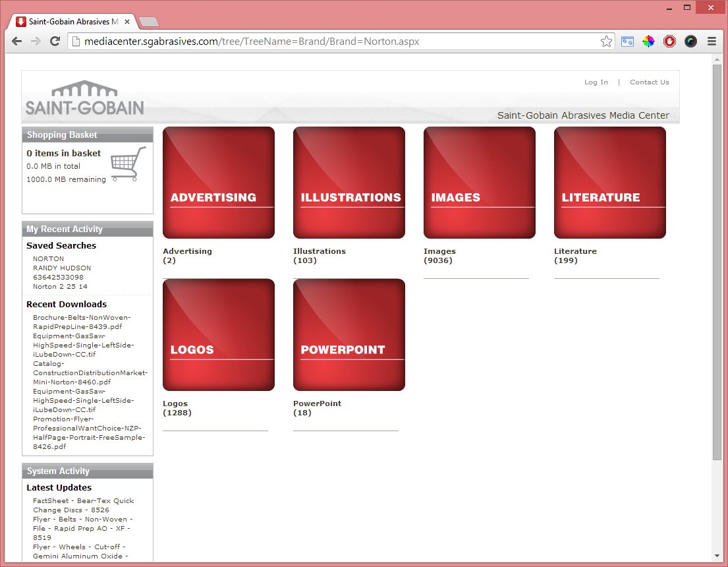Open FactSheet Bear-Tex Quick Change Discs update
The image size is (728, 567).
pos(83,505)
